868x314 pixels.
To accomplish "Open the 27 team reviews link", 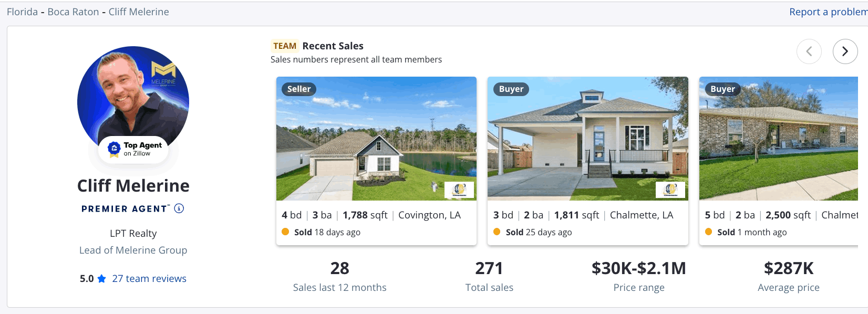I will click(x=149, y=279).
